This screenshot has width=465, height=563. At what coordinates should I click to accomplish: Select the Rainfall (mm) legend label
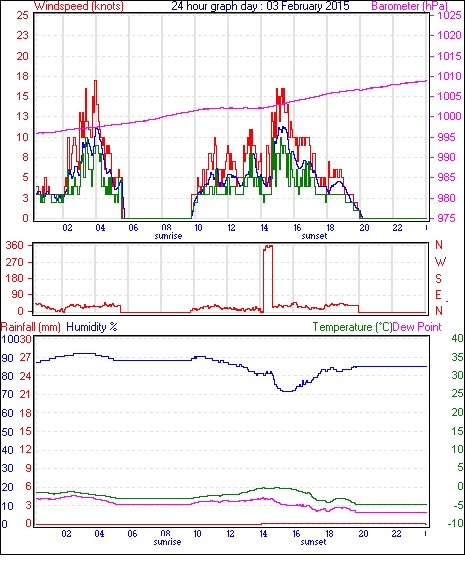coord(31,327)
